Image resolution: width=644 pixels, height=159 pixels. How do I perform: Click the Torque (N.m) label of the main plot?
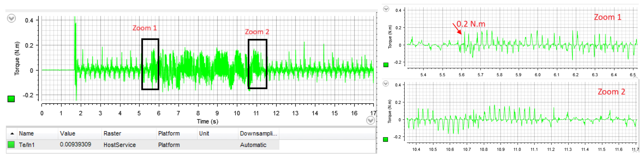pos(17,58)
